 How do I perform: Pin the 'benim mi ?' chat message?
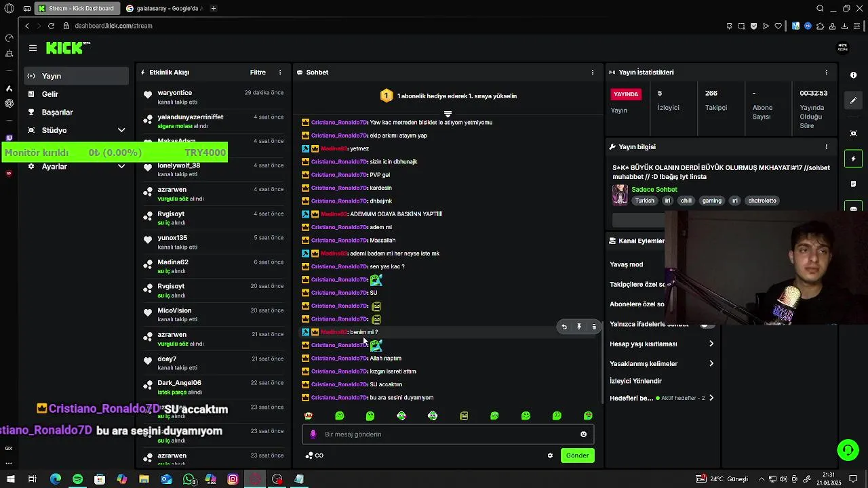coord(579,327)
